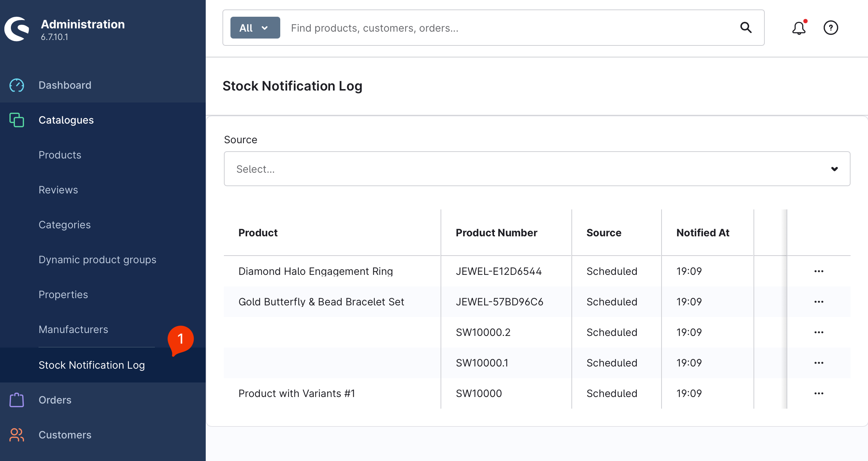
Task: Open Properties submenu entry
Action: [63, 294]
